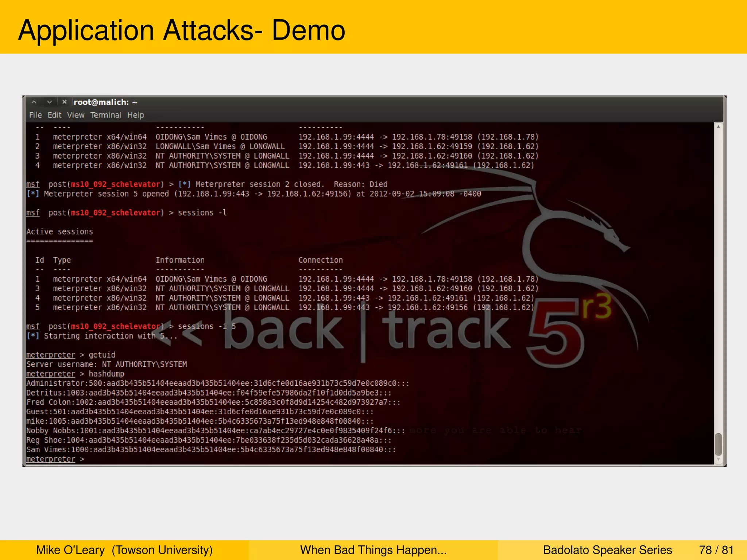Viewport: 747px width, 560px height.
Task: Click the down-arrow window button in title bar
Action: pos(50,102)
